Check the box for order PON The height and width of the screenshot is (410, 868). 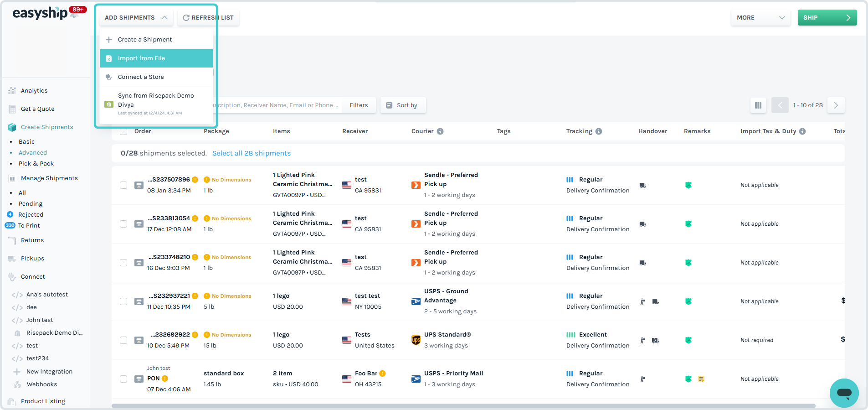click(123, 379)
